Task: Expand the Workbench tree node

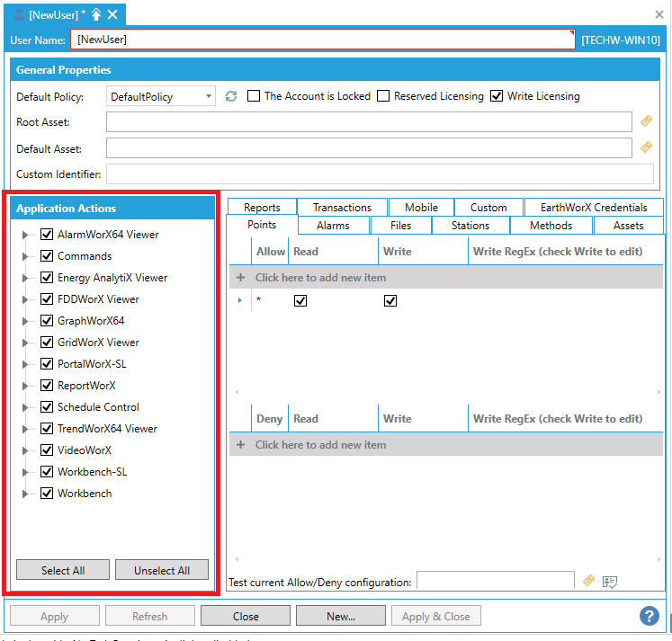Action: [25, 494]
